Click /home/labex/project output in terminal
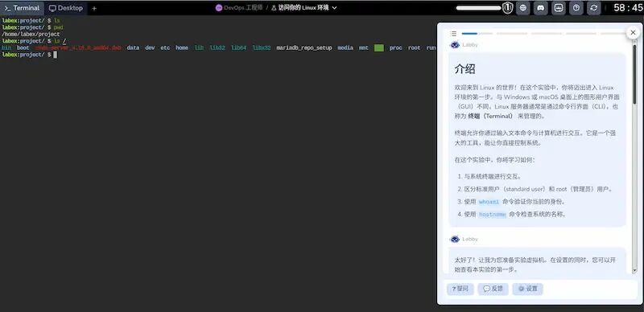 pos(31,34)
